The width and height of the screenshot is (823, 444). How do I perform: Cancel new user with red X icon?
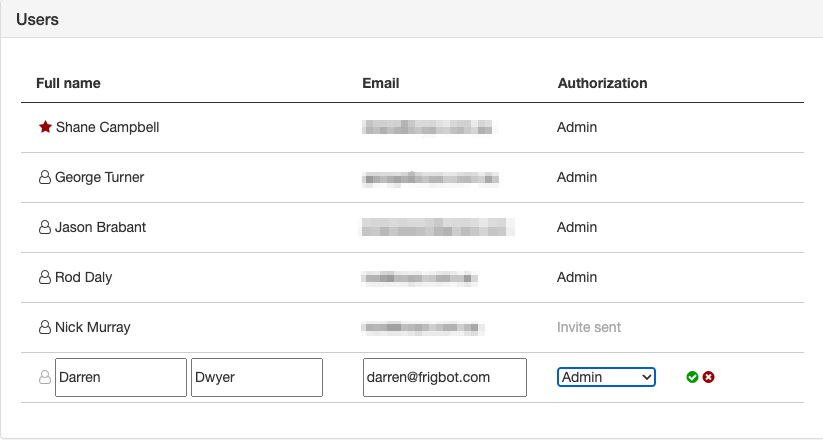[x=709, y=377]
